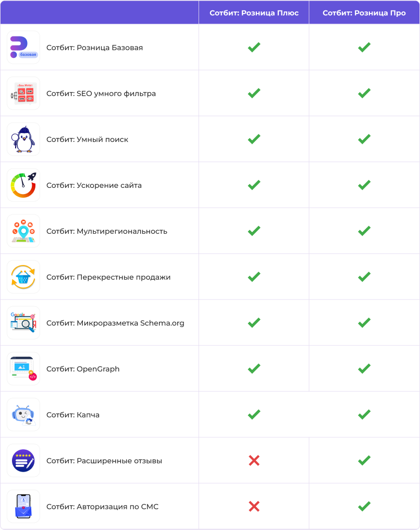
Task: Select the penguin Умный поиск icon
Action: (x=23, y=139)
